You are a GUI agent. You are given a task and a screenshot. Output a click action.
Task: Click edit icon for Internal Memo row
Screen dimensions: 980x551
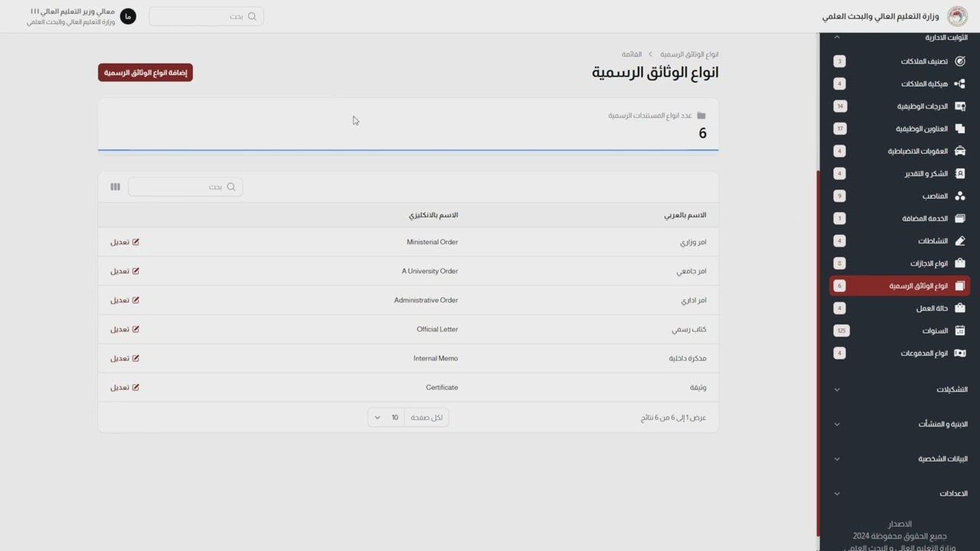(x=136, y=358)
